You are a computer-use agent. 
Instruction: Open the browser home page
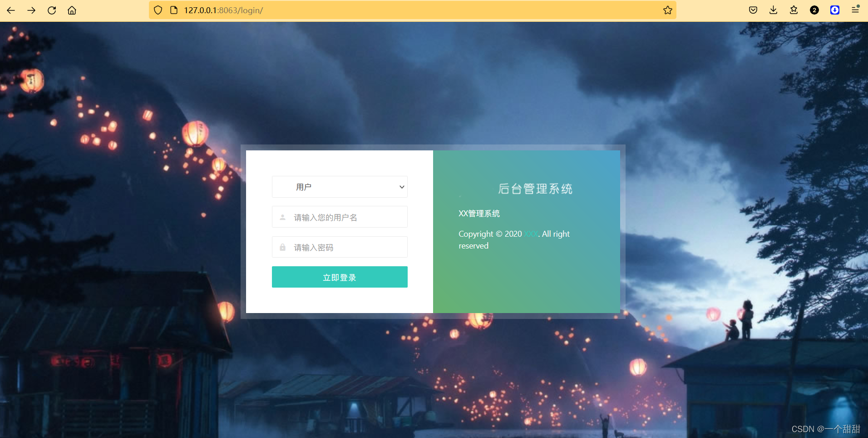(x=72, y=10)
